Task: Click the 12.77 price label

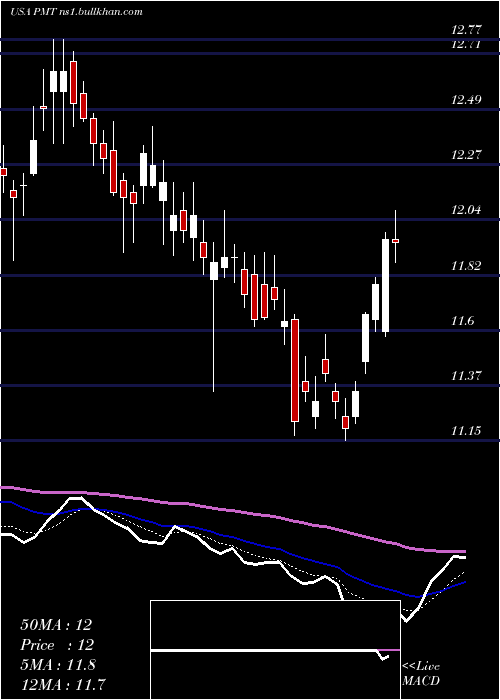Action: 466,30
